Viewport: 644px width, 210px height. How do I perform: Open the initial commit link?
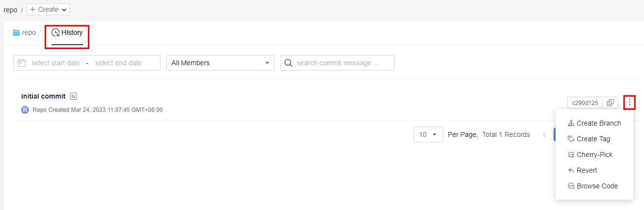pyautogui.click(x=43, y=96)
